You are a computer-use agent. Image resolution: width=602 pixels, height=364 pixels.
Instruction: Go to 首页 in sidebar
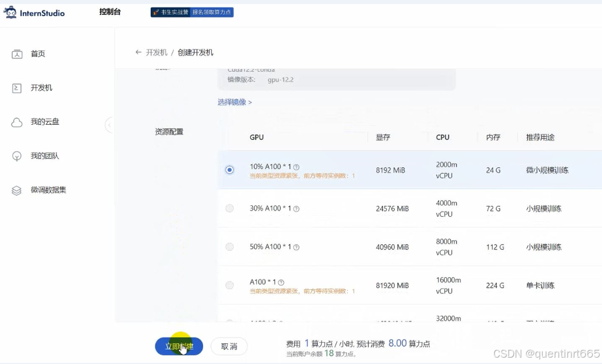pyautogui.click(x=38, y=53)
